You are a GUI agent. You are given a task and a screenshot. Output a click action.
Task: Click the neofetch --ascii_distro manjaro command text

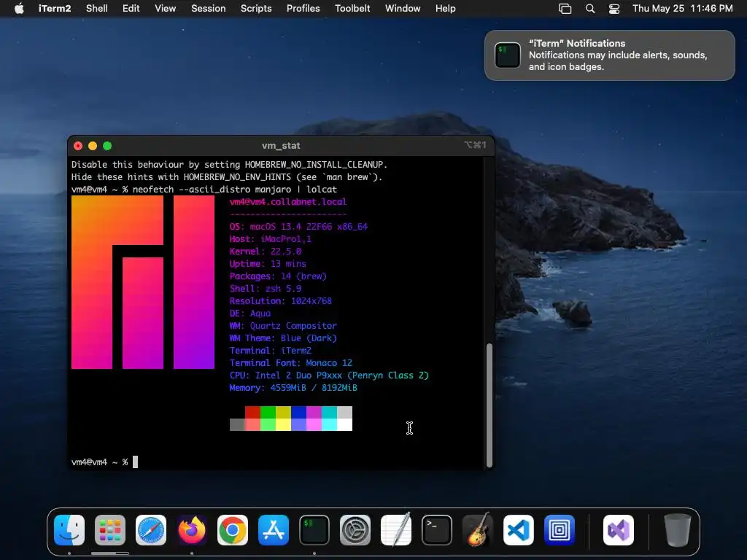coord(212,190)
